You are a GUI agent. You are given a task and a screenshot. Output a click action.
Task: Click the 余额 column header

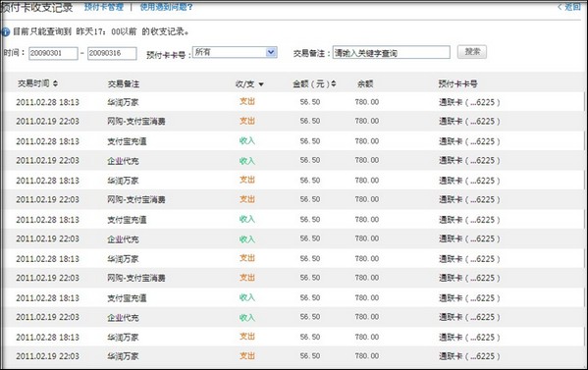(x=365, y=83)
